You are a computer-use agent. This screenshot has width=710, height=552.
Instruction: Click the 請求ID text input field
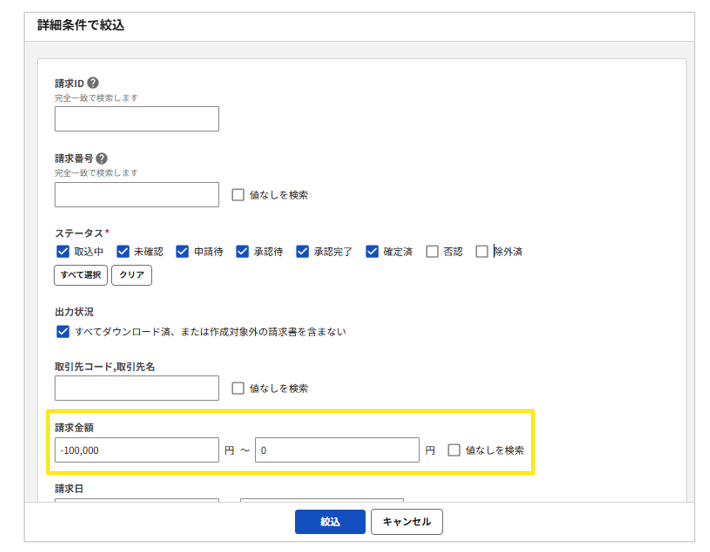click(x=136, y=119)
